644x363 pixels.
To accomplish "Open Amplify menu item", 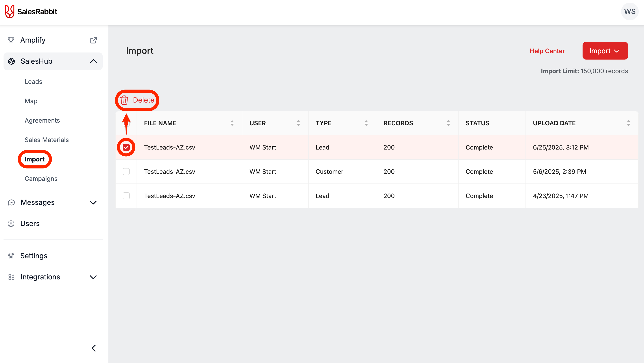I will [x=33, y=40].
